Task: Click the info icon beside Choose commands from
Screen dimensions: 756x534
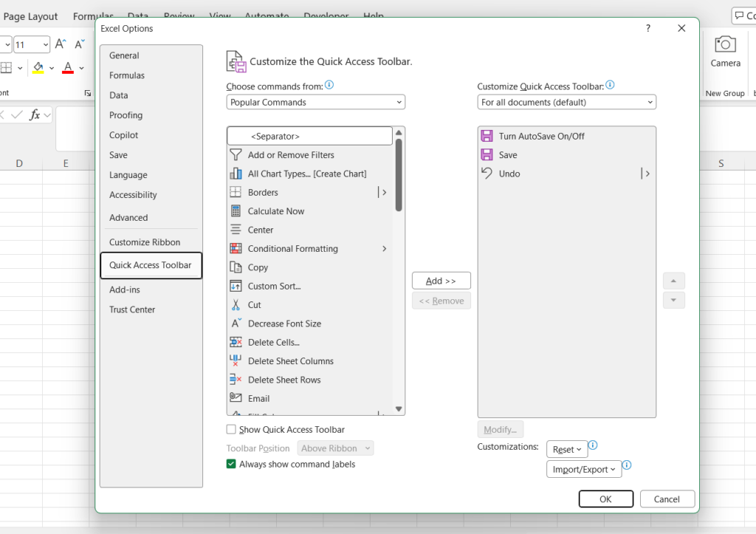Action: [329, 85]
